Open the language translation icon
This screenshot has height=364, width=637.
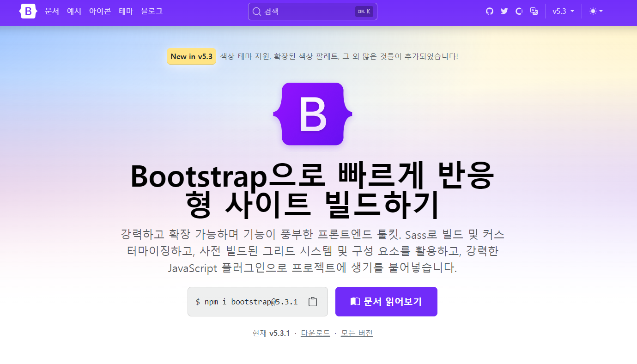pyautogui.click(x=534, y=11)
